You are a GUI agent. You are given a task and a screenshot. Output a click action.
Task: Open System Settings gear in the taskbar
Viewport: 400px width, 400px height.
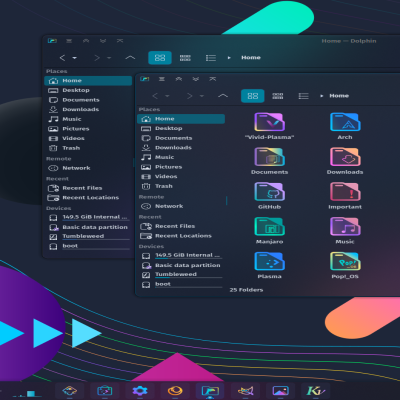[140, 390]
